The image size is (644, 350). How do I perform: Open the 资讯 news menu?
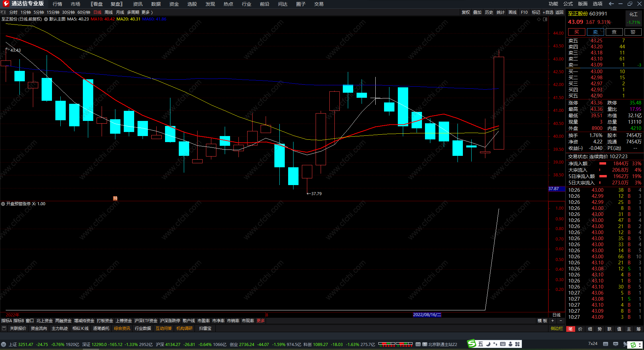(138, 4)
